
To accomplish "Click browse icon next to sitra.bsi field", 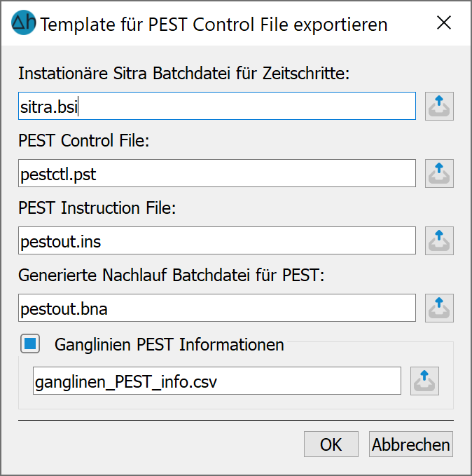I will pos(439,107).
